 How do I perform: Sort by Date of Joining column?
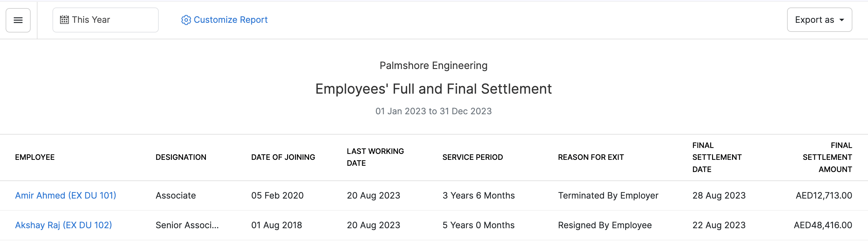coord(283,157)
